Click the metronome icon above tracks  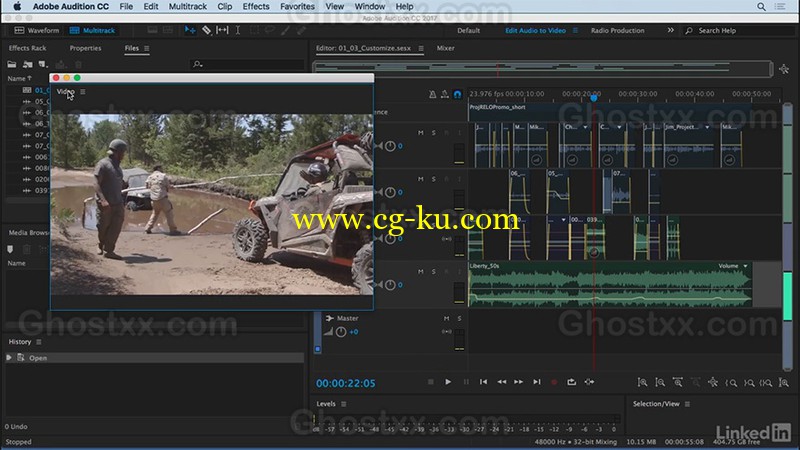[x=432, y=94]
